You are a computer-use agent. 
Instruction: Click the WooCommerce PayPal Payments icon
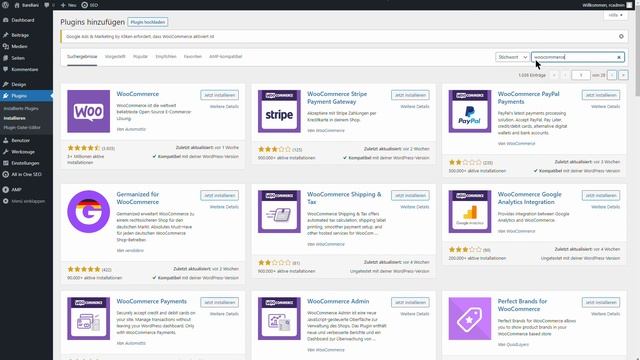pyautogui.click(x=470, y=111)
